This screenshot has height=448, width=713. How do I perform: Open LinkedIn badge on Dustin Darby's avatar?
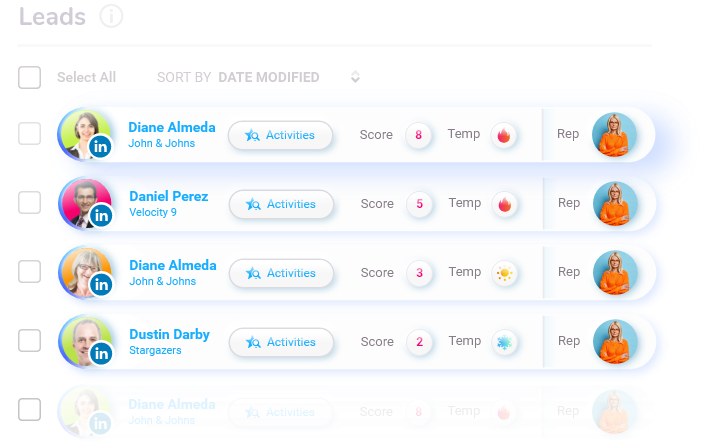[x=101, y=353]
